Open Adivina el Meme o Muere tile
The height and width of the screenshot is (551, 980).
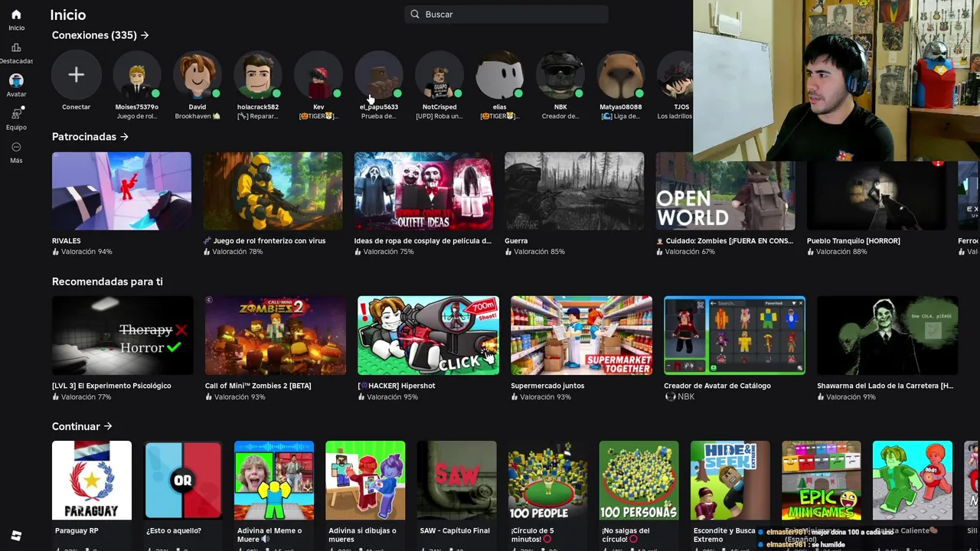click(x=274, y=481)
